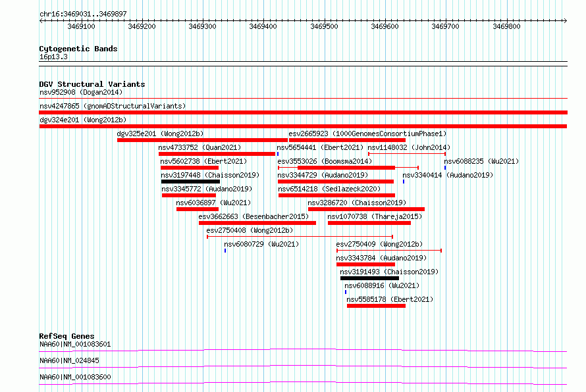Open nsv1148032 (John2014) variant label
Viewport: 586px width, 392px height.
coord(409,147)
